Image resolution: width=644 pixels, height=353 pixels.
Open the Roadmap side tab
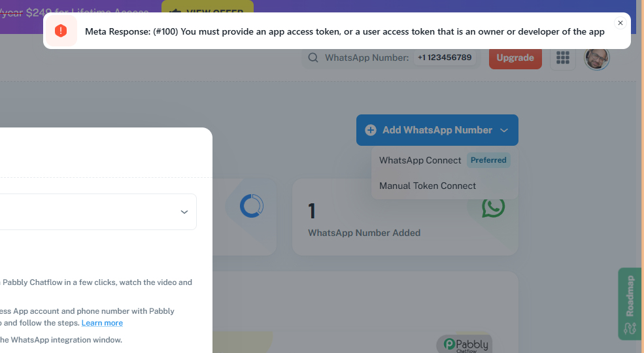click(630, 304)
